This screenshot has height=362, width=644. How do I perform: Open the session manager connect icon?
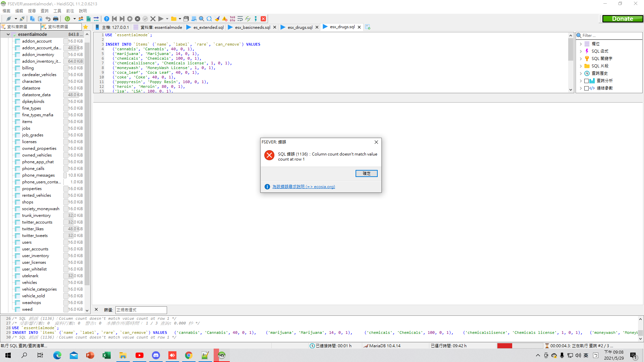click(x=9, y=19)
